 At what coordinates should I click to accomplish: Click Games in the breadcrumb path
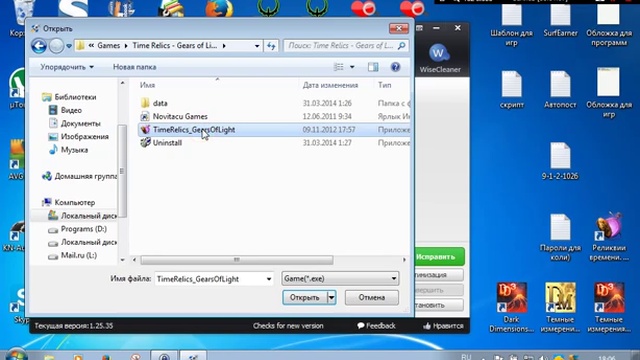tap(109, 46)
